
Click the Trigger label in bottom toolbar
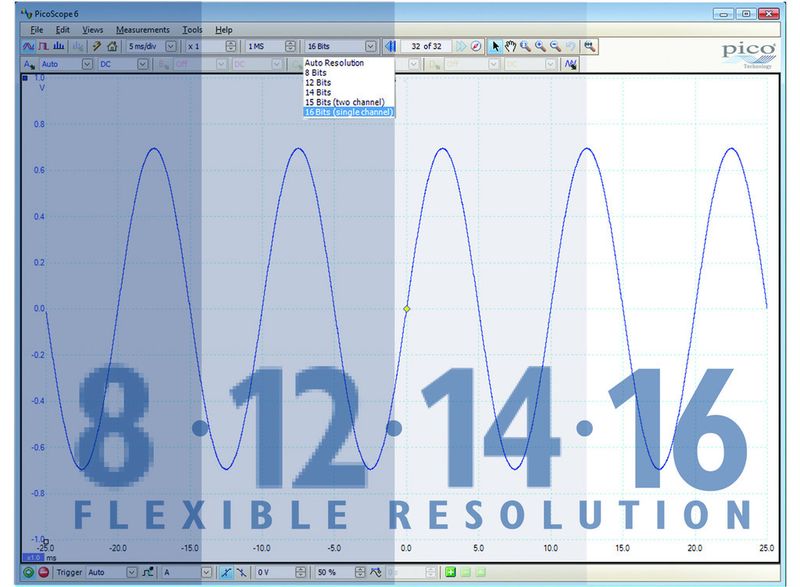69,572
